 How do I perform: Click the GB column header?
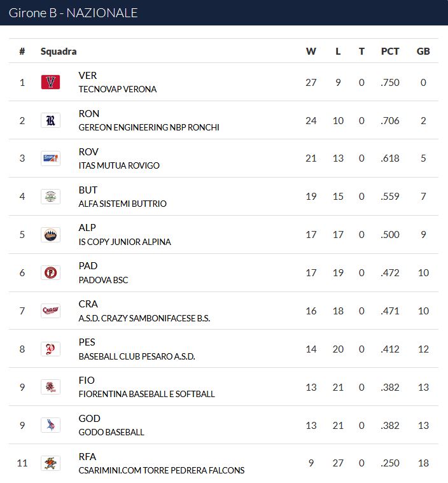tap(423, 51)
